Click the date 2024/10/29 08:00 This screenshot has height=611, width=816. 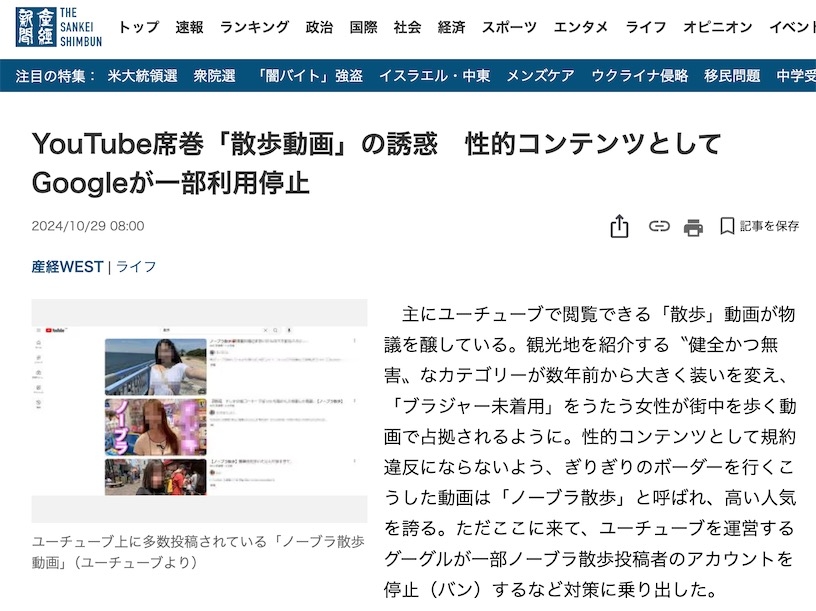coord(88,226)
